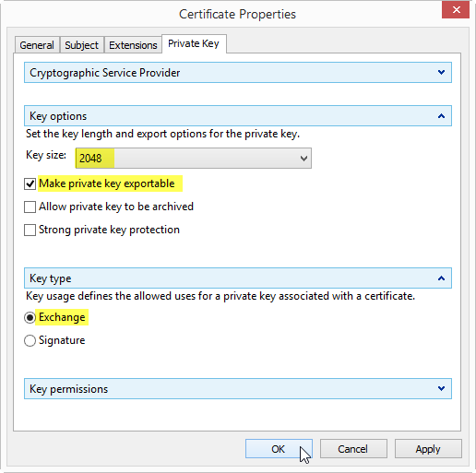Screen dimensions: 476x473
Task: Collapse the Key type section chevron
Action: click(x=441, y=278)
